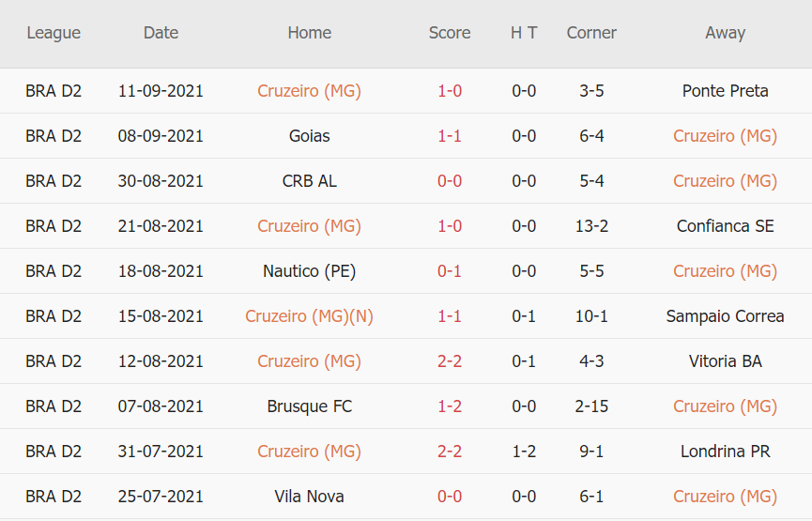Click Confianca SE away team

pos(725,226)
